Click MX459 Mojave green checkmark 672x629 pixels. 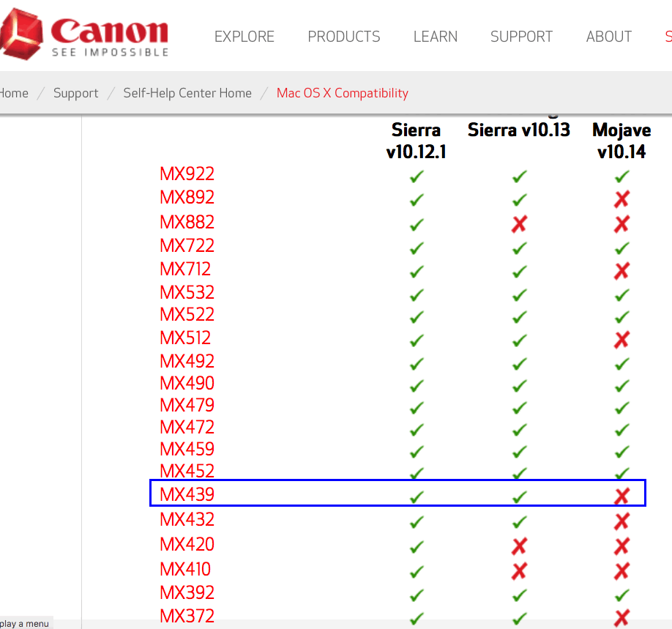click(622, 452)
